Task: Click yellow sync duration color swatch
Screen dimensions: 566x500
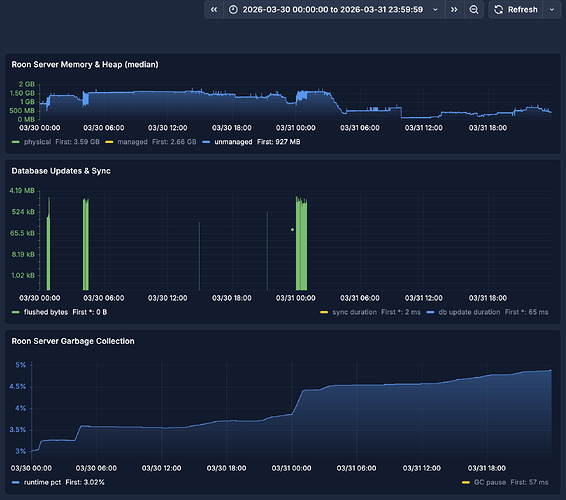Action: click(x=324, y=312)
